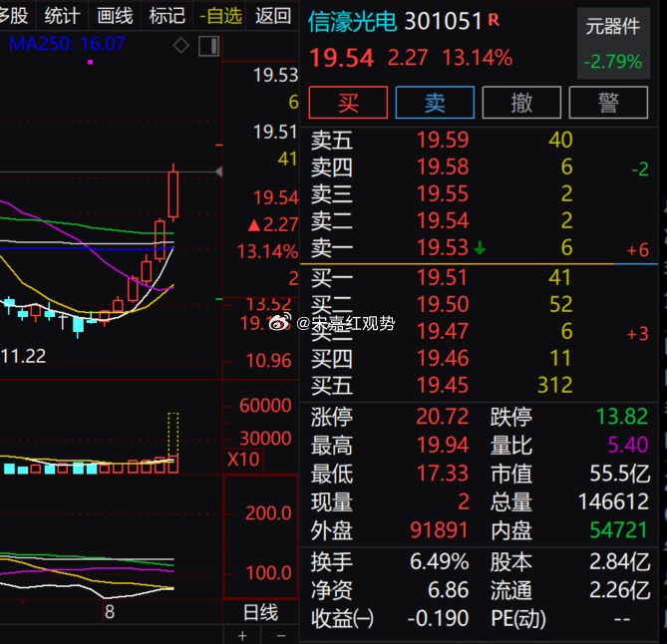Click the price-level arrow marker on chart axis

click(x=218, y=171)
